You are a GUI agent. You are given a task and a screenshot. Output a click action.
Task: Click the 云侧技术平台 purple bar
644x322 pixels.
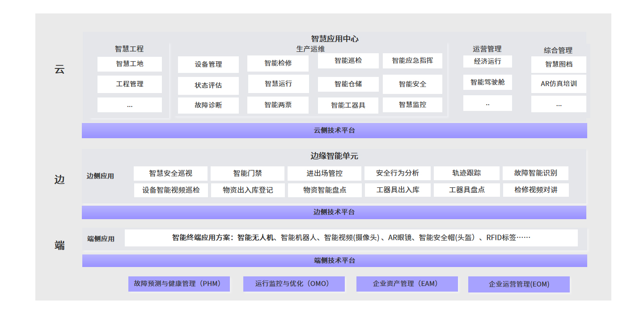click(x=334, y=131)
